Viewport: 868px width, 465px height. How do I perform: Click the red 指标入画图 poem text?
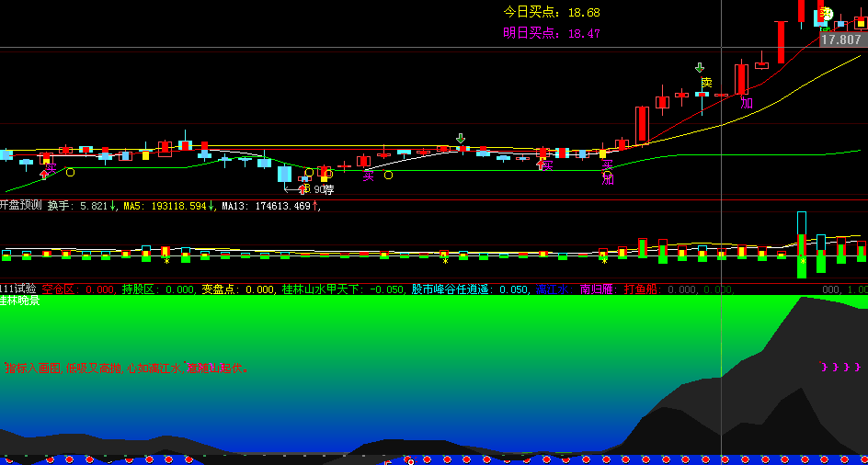coord(127,369)
